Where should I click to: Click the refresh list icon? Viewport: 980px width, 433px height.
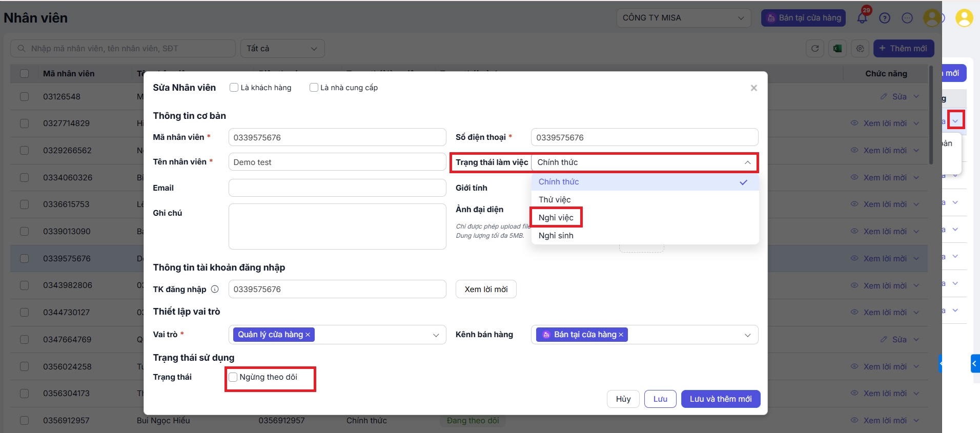pyautogui.click(x=815, y=49)
